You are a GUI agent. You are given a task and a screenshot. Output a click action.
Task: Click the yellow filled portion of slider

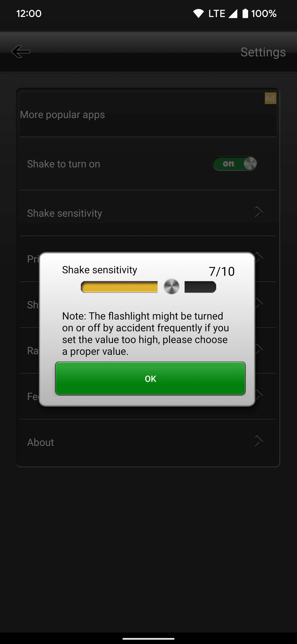coord(119,287)
